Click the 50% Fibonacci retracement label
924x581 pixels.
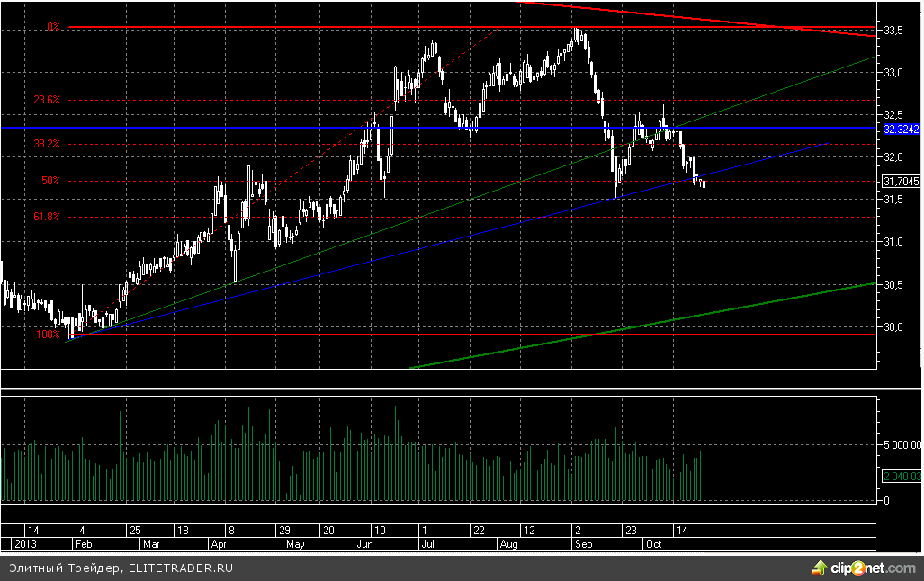point(50,181)
